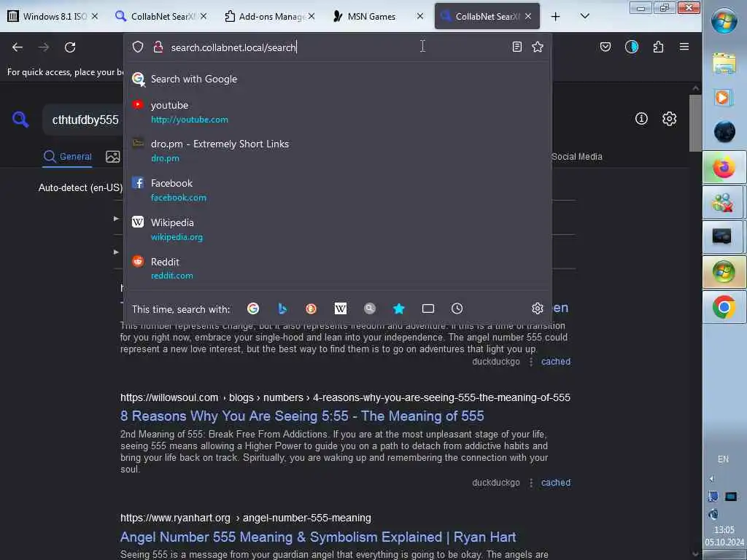Reload the page with the refresh icon

[x=70, y=47]
